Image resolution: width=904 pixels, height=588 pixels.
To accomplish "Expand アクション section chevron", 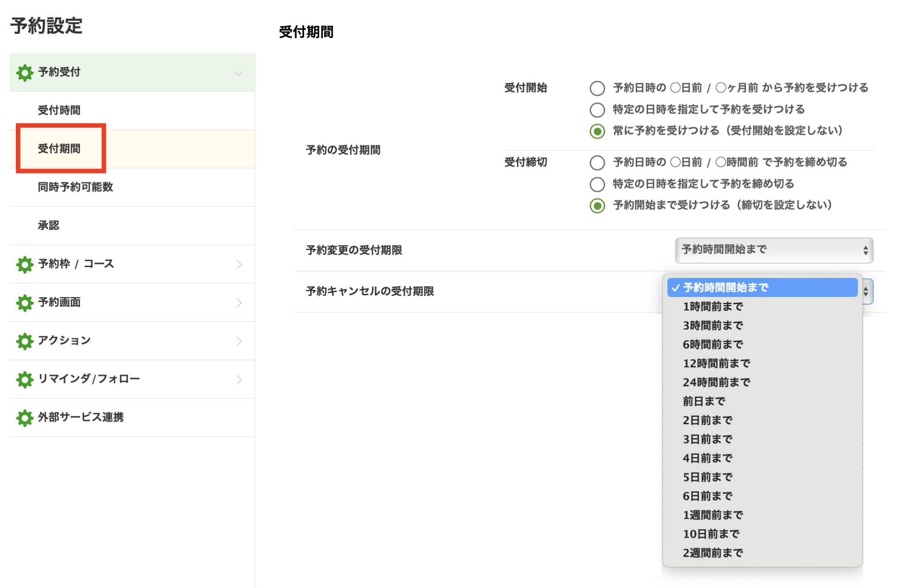I will (x=239, y=341).
